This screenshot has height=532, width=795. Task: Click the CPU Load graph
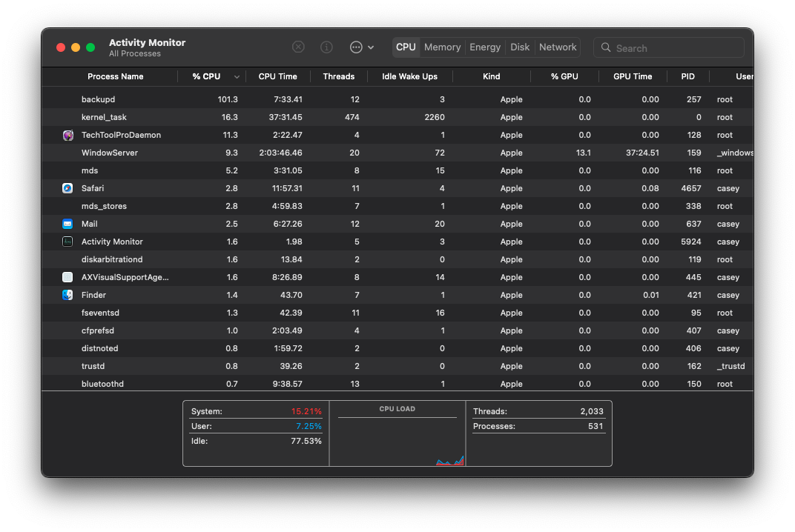click(x=397, y=441)
